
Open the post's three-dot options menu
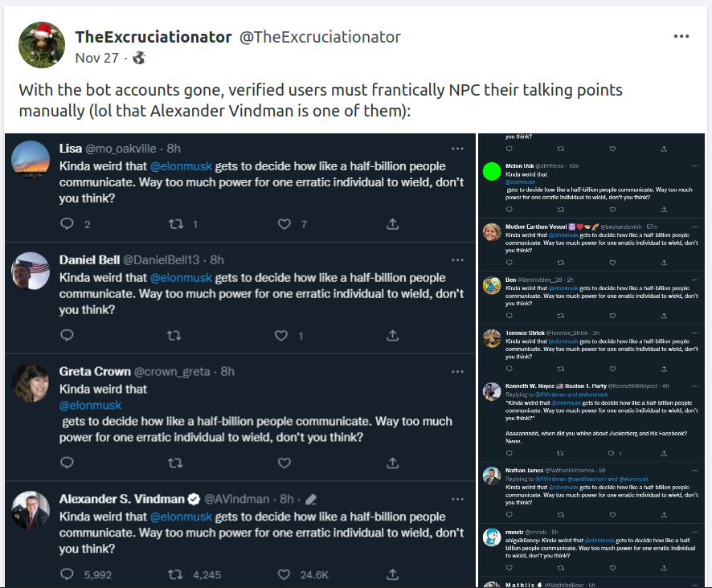pyautogui.click(x=681, y=37)
